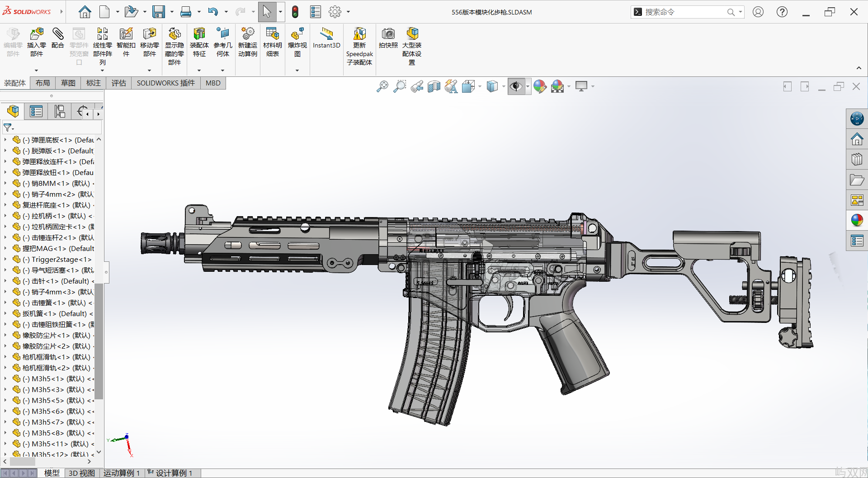The width and height of the screenshot is (868, 478).
Task: Open the Save button dropdown arrow
Action: (x=172, y=12)
